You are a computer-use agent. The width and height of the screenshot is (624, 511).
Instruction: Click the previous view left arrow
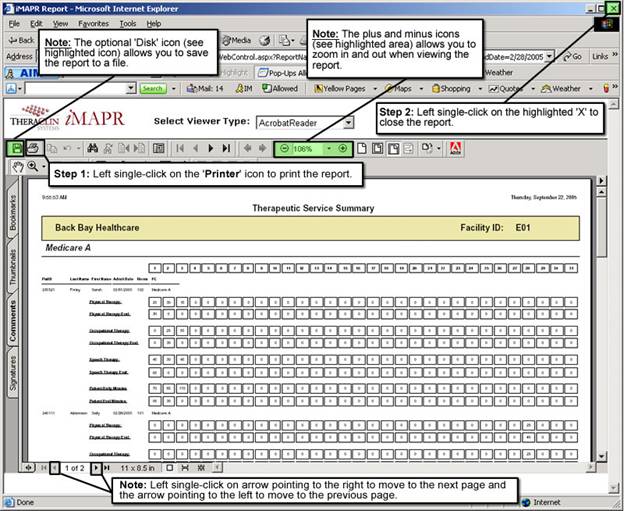pos(248,148)
